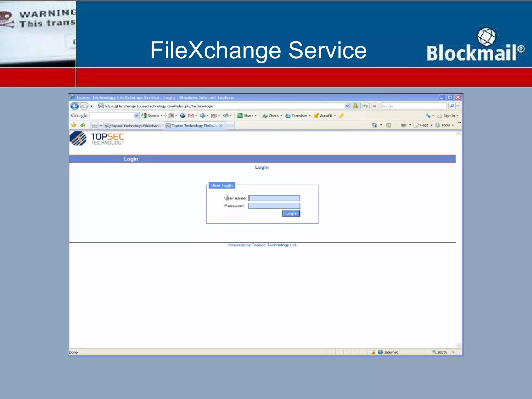Click the Google search box at top right

tap(414, 106)
